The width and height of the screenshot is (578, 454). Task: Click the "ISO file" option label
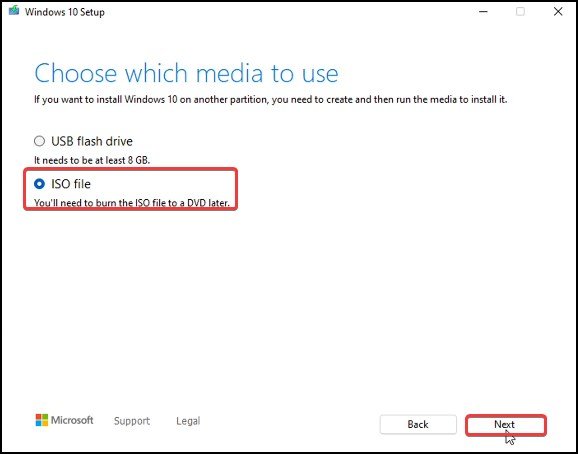point(71,184)
